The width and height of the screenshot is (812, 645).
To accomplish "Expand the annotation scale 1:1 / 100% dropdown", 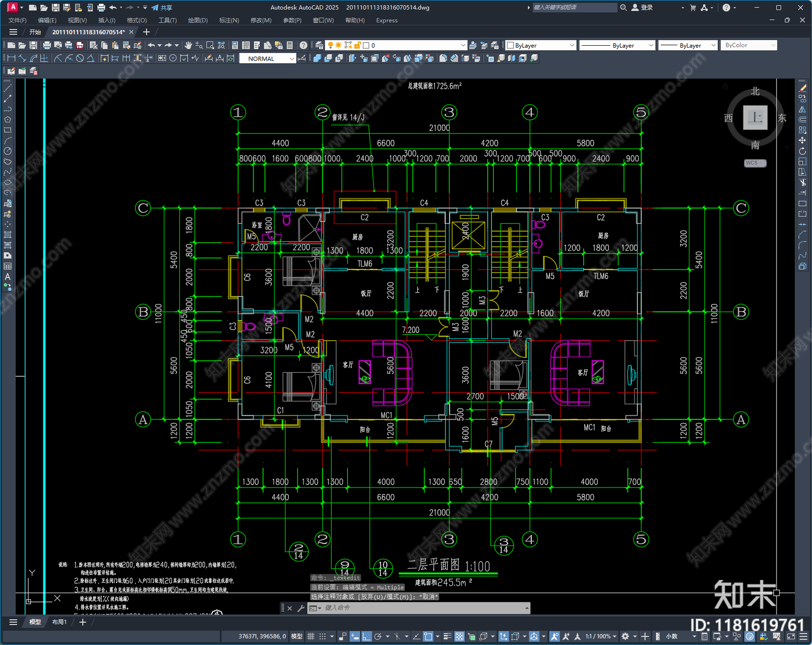I will [601, 636].
